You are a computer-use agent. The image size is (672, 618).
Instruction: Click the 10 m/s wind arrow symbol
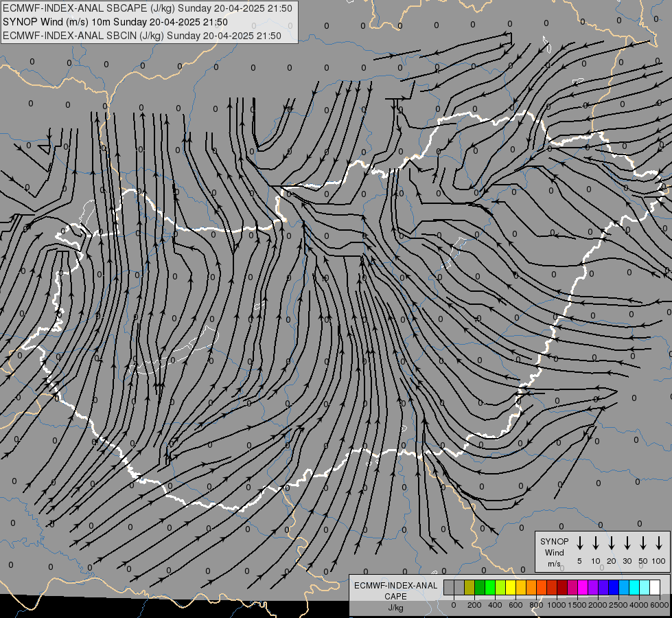click(x=595, y=543)
